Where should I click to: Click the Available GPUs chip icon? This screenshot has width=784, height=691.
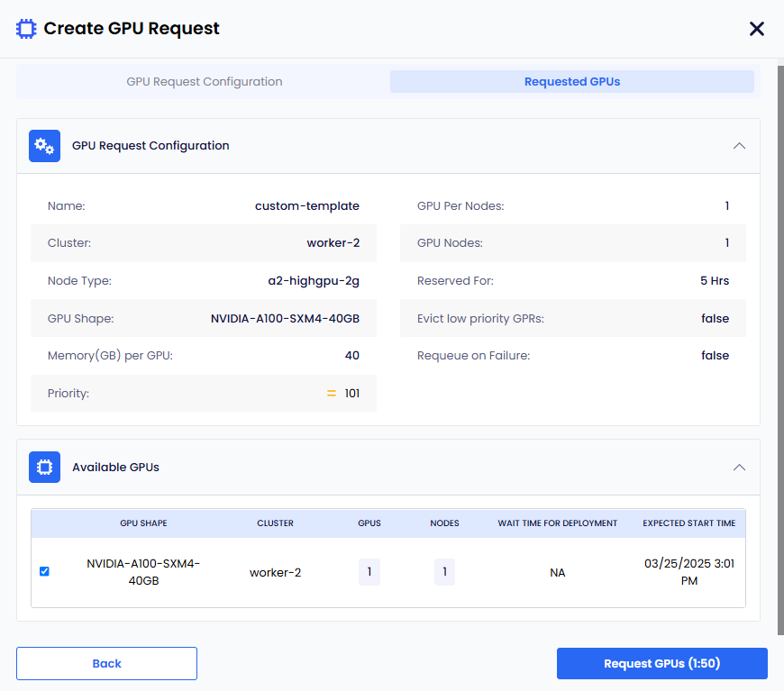(x=44, y=467)
